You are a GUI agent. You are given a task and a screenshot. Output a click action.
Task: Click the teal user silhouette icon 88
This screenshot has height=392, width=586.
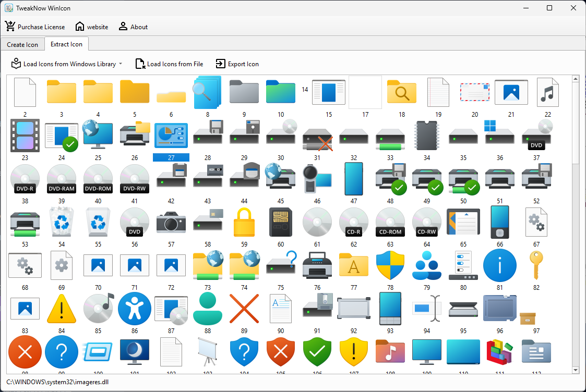[x=207, y=309]
